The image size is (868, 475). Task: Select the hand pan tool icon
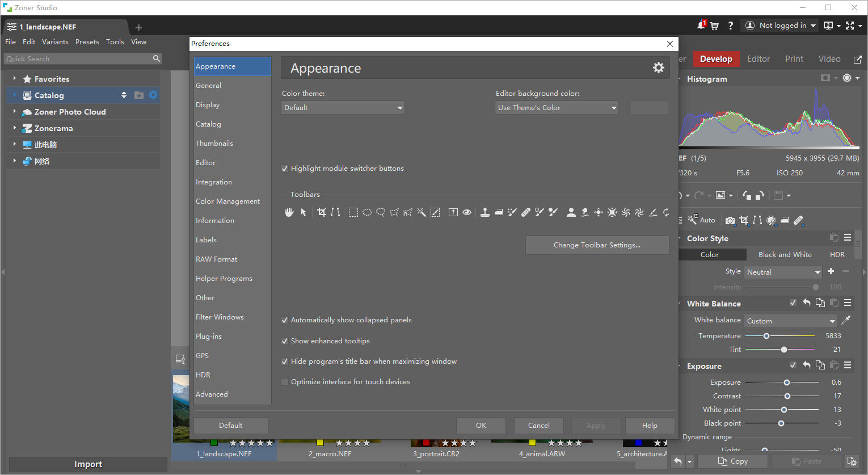[x=289, y=212]
